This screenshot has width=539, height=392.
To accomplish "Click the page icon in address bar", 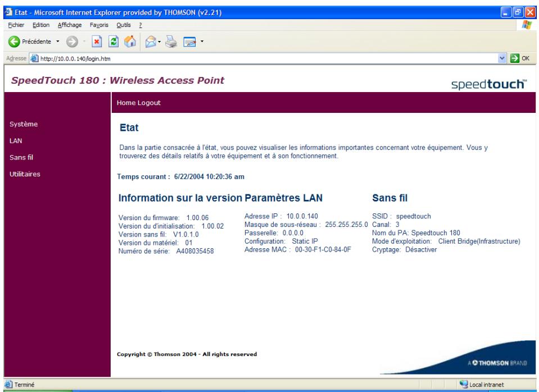I will point(34,58).
